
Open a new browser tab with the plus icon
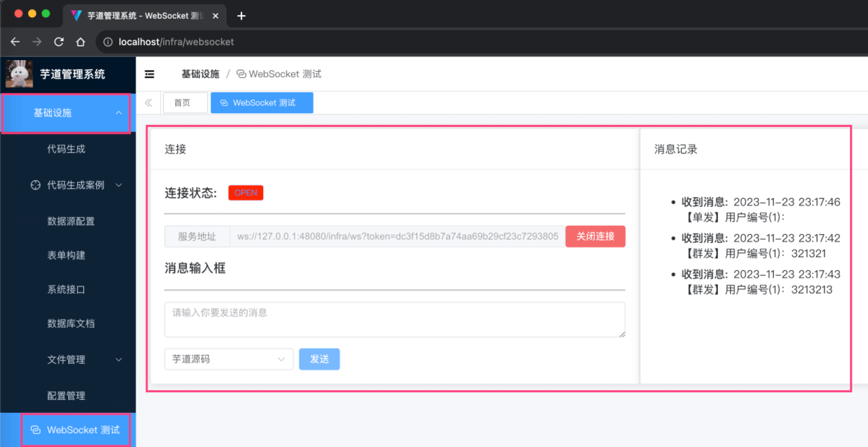pyautogui.click(x=241, y=15)
